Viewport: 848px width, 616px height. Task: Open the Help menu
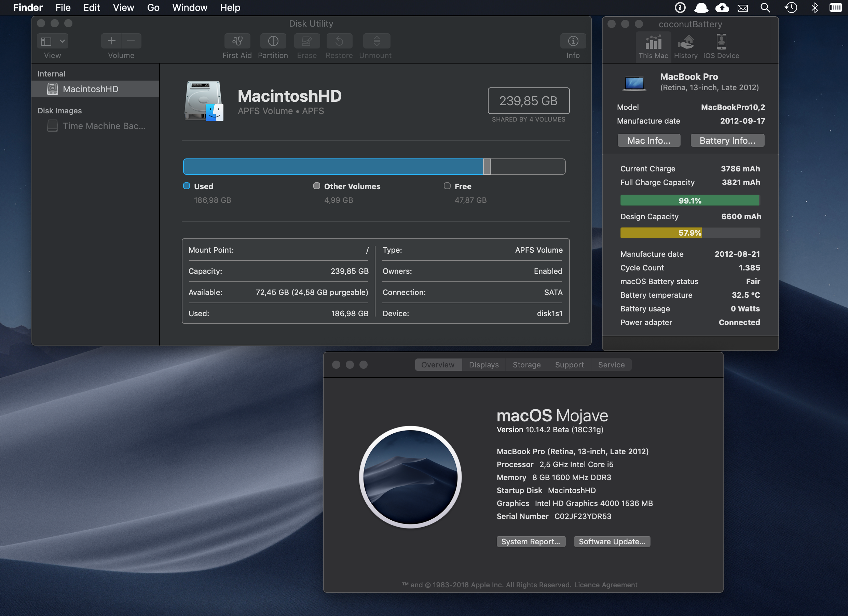[x=230, y=8]
